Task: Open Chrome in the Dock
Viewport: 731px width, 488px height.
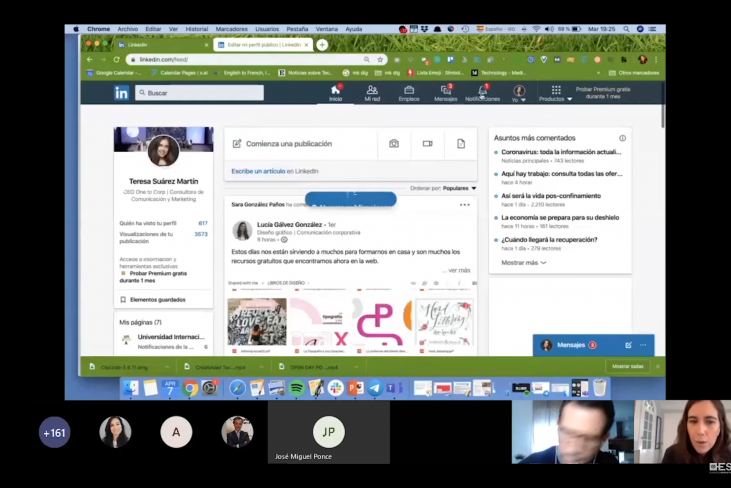Action: [x=190, y=388]
